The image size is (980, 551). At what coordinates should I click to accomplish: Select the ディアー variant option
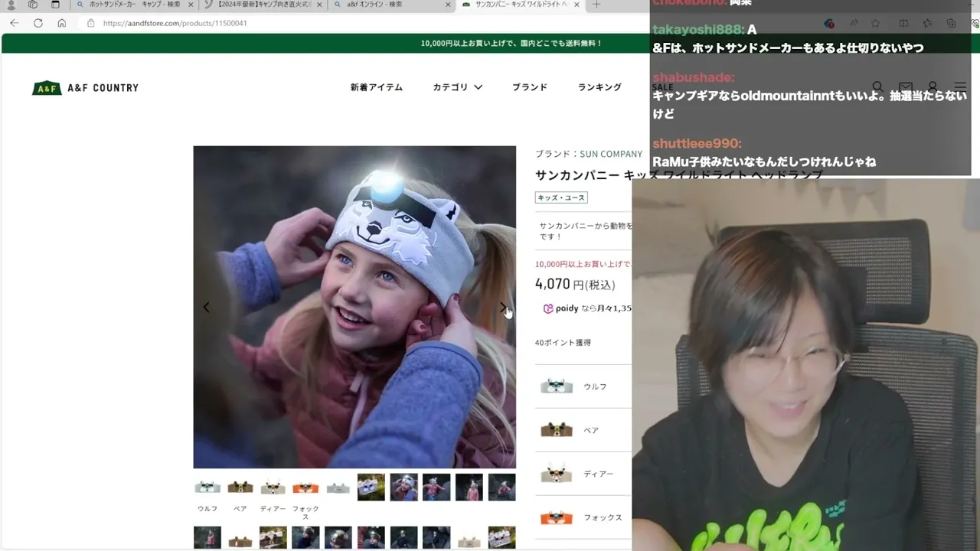[x=583, y=474]
